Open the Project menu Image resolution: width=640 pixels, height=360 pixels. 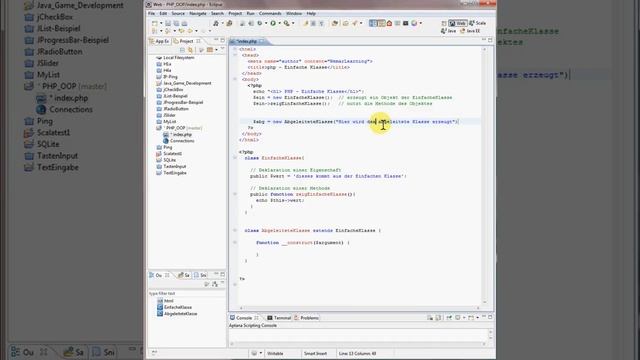tap(235, 13)
